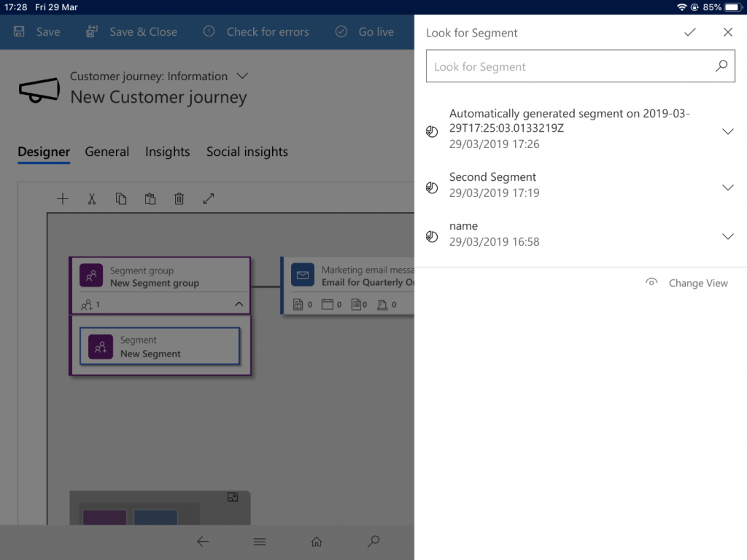Switch to the Insights tab
747x560 pixels.
167,152
